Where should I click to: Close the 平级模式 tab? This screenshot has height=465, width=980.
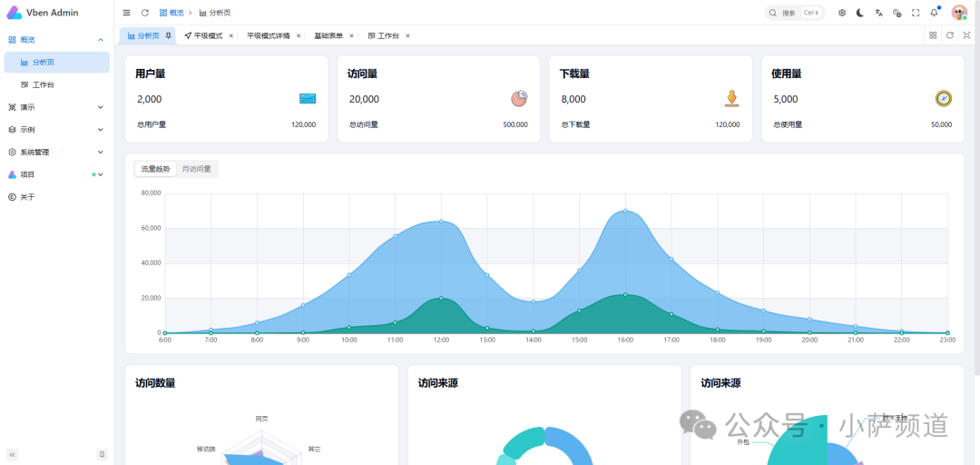[231, 35]
